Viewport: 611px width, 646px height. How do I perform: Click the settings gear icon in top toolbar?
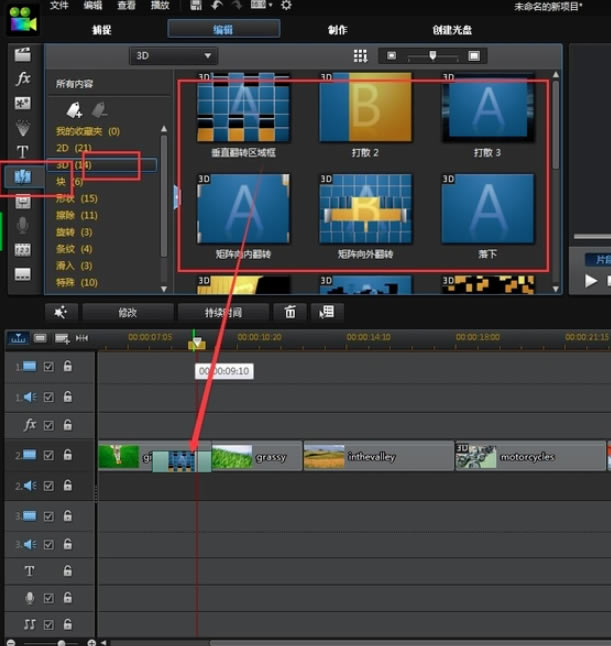(287, 6)
